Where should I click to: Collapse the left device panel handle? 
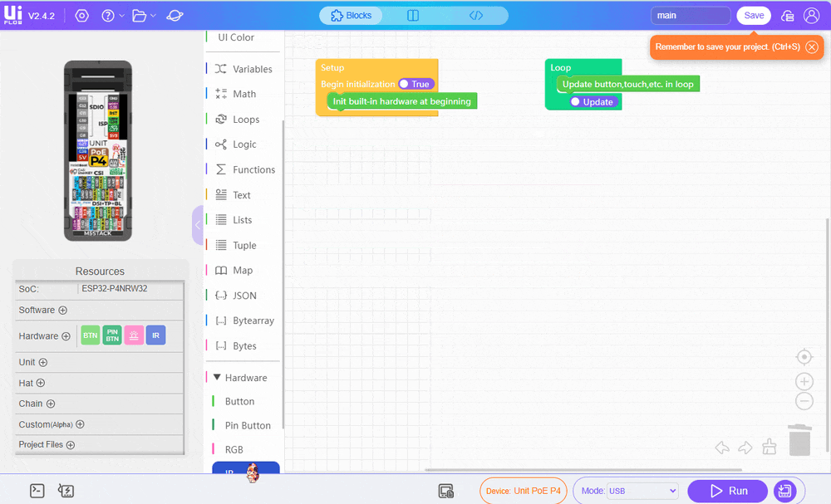click(x=197, y=224)
